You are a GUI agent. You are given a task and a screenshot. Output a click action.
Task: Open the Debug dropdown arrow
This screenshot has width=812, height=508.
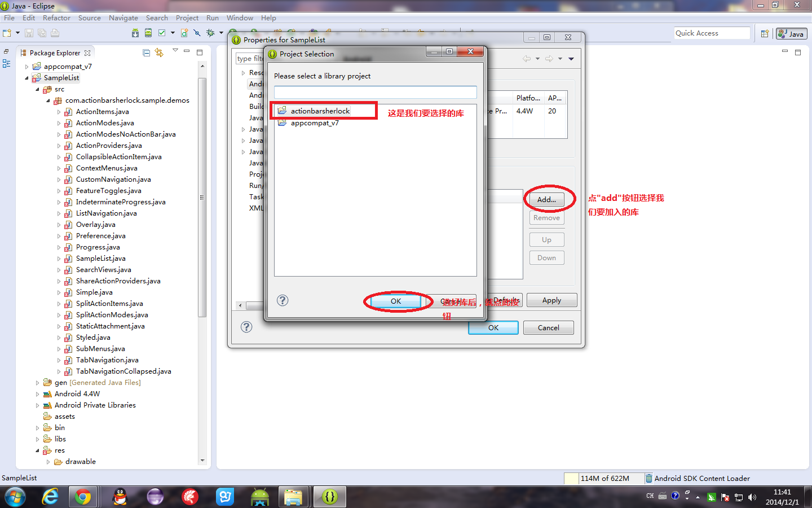221,33
